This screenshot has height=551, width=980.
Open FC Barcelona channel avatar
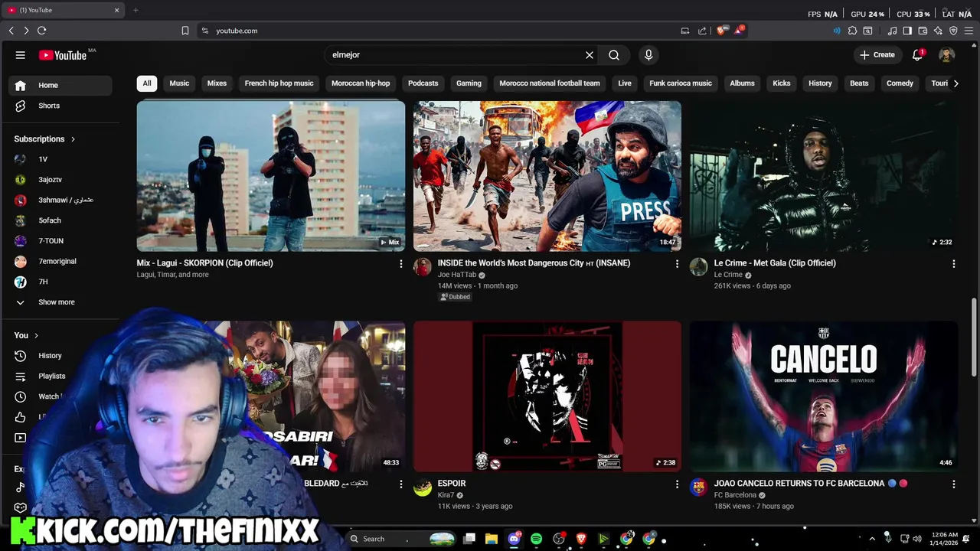698,487
